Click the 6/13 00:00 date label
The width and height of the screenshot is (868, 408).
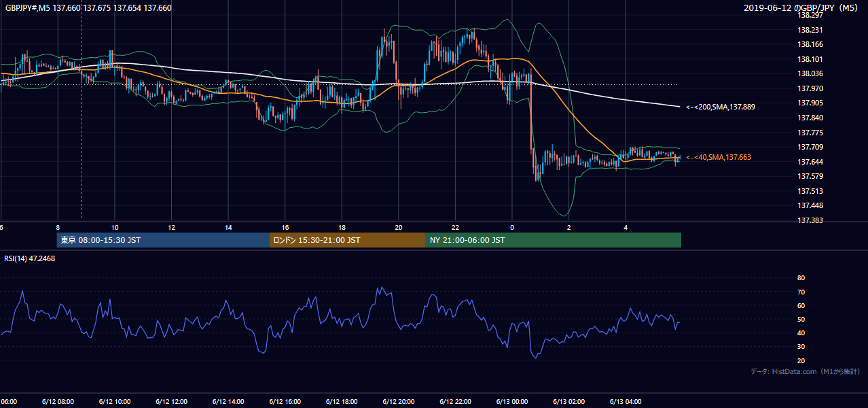512,401
